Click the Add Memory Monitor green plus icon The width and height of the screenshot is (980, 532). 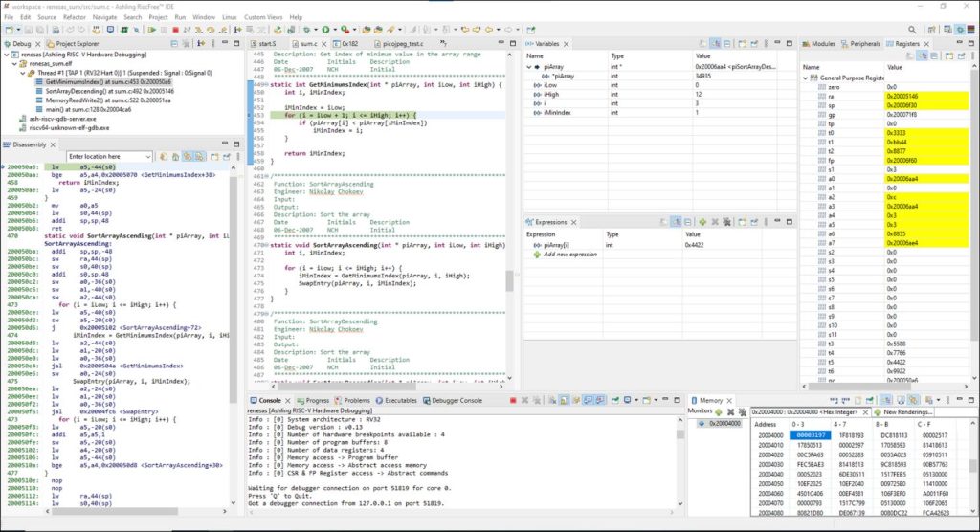tap(718, 412)
